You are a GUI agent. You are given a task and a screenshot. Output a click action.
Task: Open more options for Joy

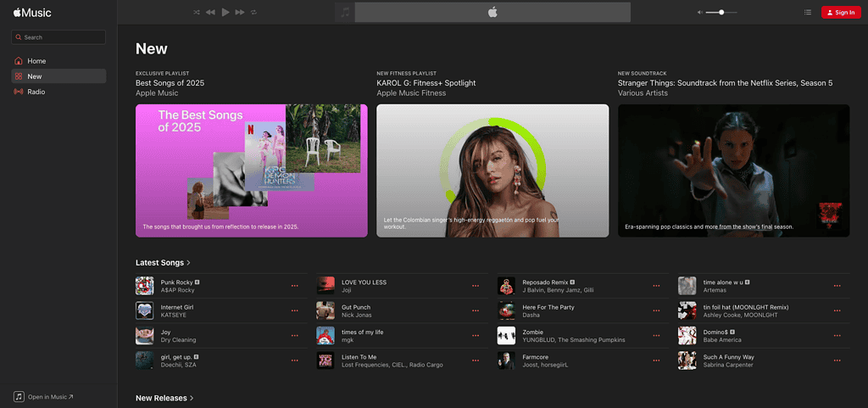pos(294,336)
